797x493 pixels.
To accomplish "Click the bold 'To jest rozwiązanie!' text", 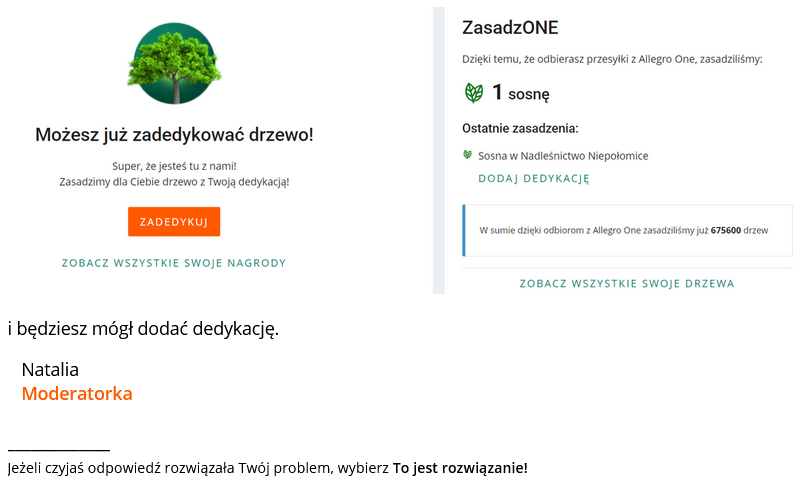I will point(460,468).
